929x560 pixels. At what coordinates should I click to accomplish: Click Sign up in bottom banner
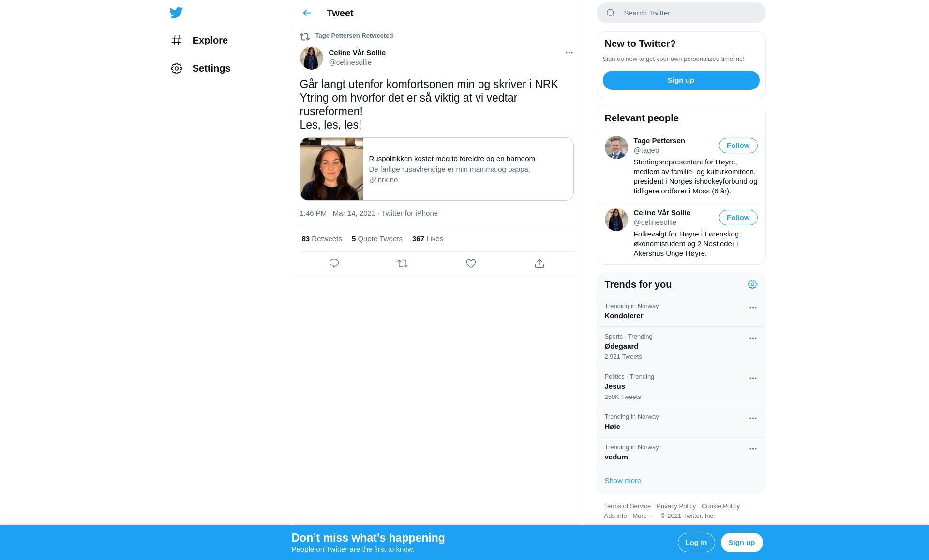pyautogui.click(x=741, y=543)
